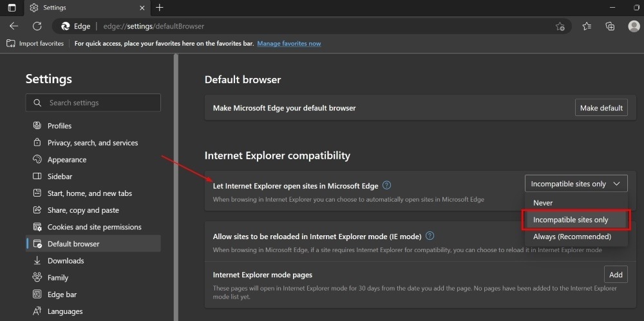Screen dimensions: 644x321
Task: Click the Profiles icon in sidebar
Action: 37,126
